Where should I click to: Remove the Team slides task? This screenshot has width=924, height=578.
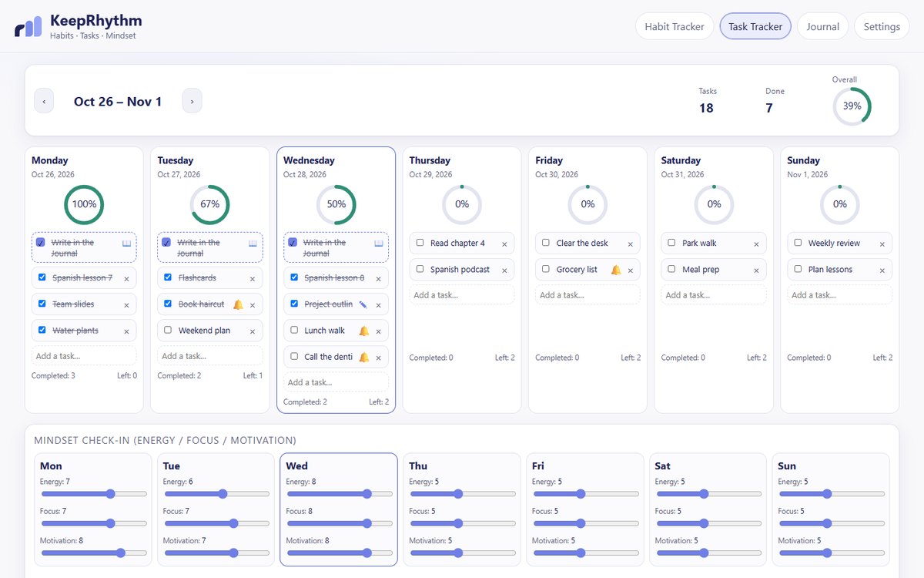[126, 304]
